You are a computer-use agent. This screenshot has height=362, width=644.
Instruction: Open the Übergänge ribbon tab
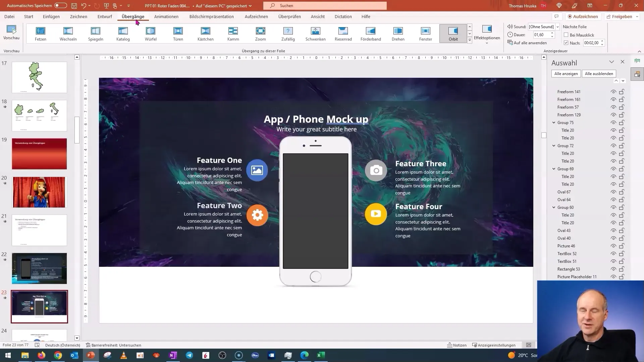pos(133,16)
